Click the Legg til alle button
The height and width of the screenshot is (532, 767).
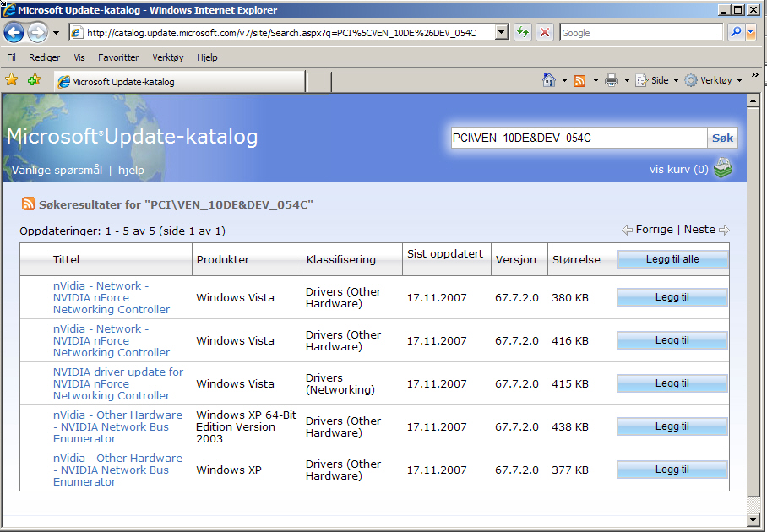pos(672,259)
